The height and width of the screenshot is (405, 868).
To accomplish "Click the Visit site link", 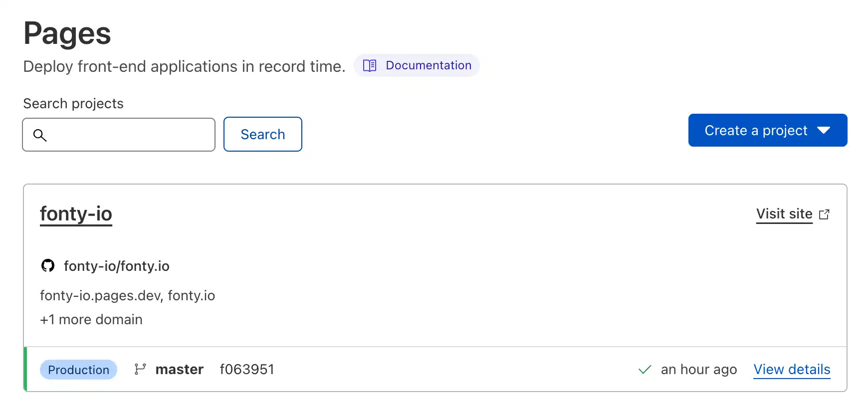I will pyautogui.click(x=784, y=213).
